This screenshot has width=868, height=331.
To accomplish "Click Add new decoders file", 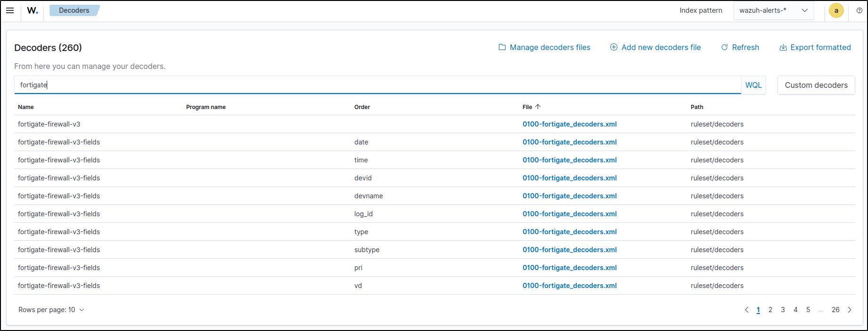I will click(655, 47).
